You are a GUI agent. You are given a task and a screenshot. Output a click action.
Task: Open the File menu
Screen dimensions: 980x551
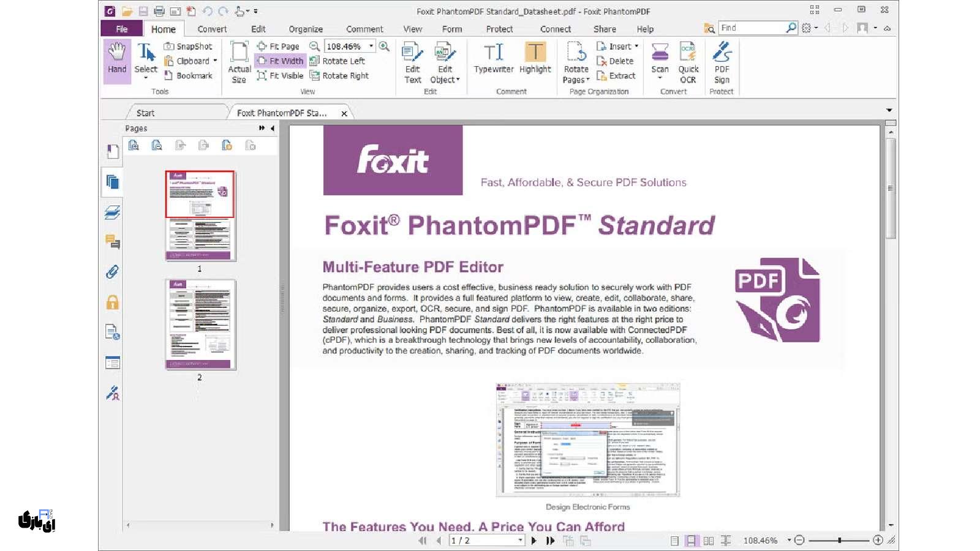click(122, 29)
